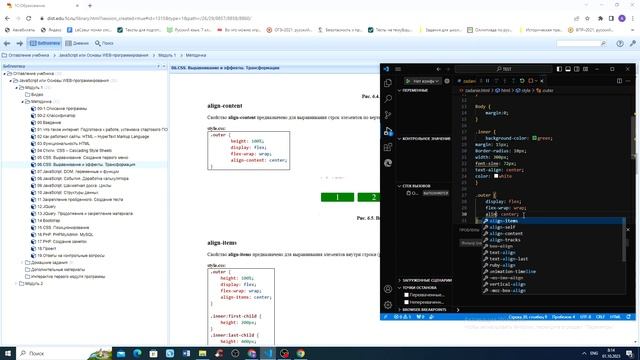Choose align-self autocomplete suggestion
Screen dimensions: 640x360
[x=553, y=227]
